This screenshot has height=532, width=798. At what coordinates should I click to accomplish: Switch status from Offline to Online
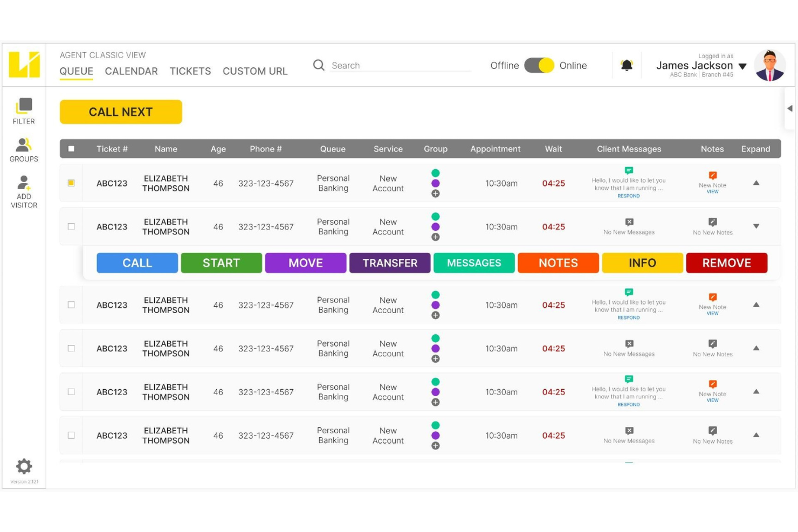tap(540, 65)
